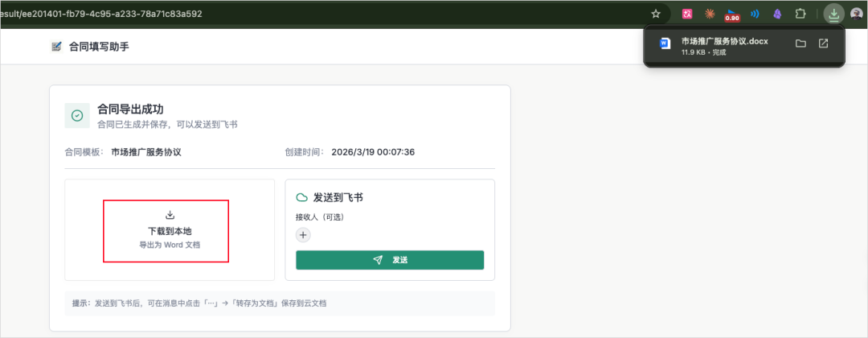Click the 合同填写助手 header title
Viewport: 868px width, 338px height.
pos(99,47)
